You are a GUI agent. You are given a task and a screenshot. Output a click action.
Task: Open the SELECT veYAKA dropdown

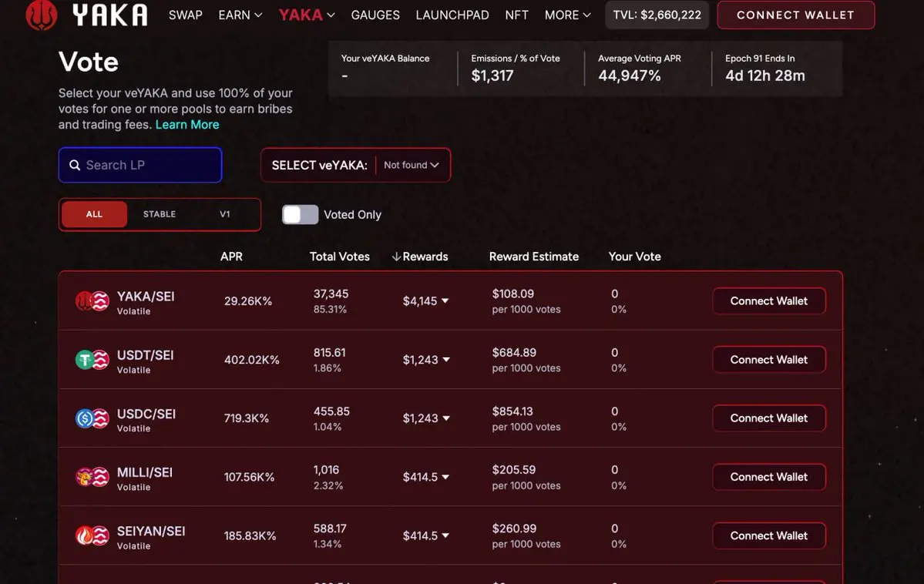tap(356, 165)
